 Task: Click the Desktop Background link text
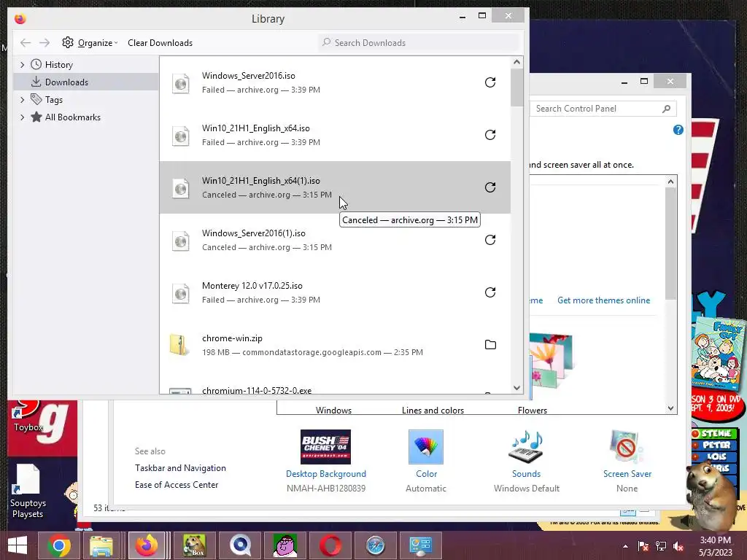[326, 474]
